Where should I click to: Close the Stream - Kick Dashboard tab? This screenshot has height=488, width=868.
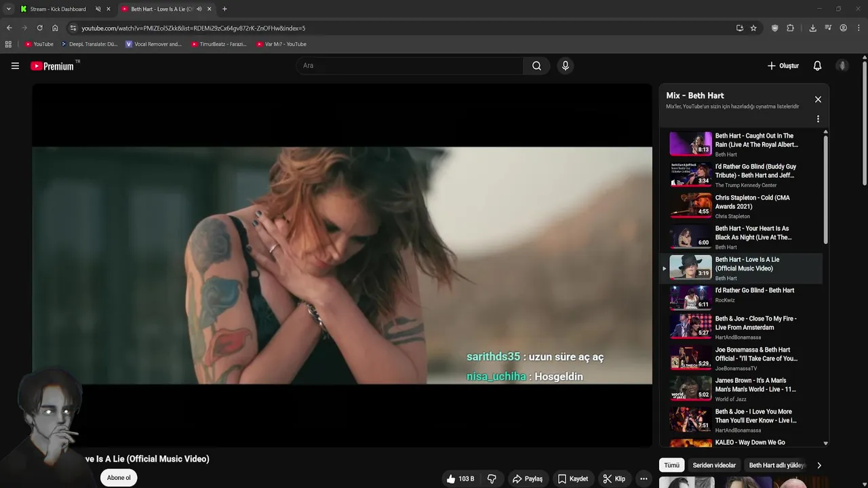coord(108,9)
